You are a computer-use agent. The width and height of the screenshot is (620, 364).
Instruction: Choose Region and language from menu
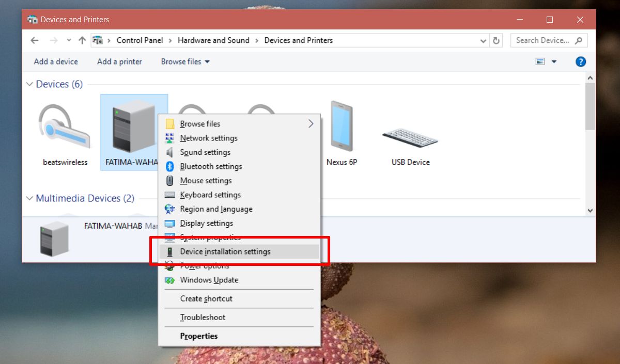tap(239, 209)
